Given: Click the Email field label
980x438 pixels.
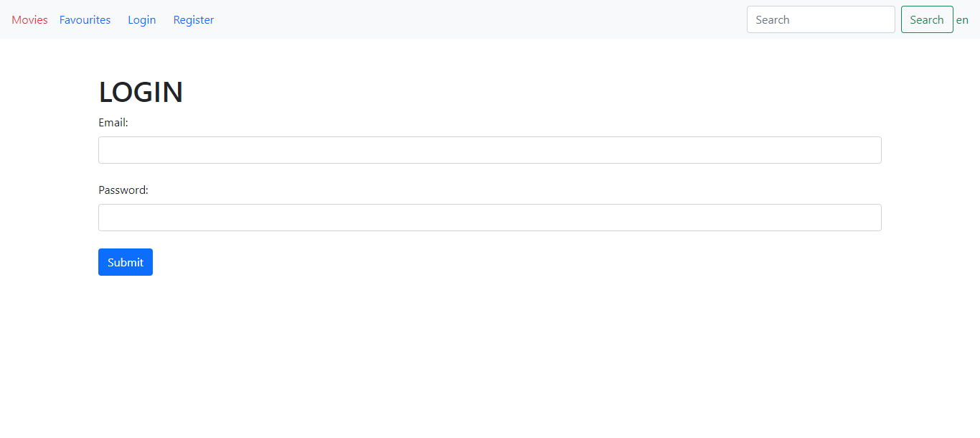Looking at the screenshot, I should (x=113, y=122).
